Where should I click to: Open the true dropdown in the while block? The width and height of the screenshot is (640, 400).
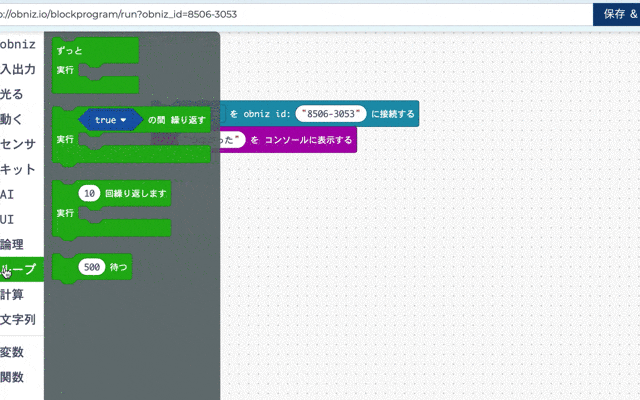point(125,120)
